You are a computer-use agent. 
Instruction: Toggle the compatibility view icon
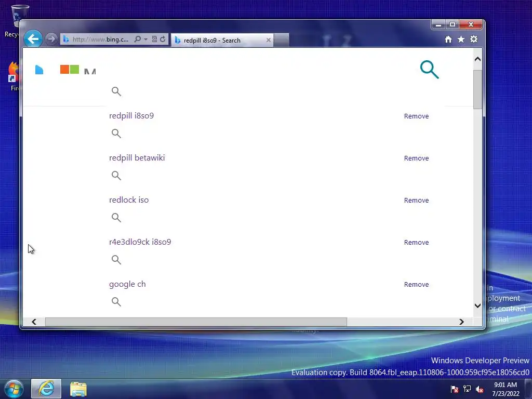coord(154,39)
